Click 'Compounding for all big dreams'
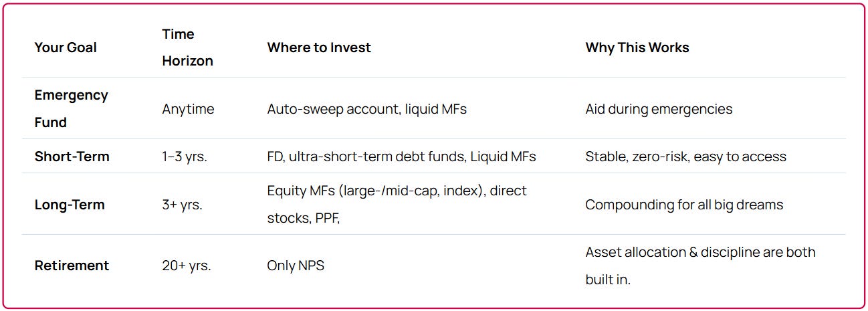This screenshot has height=311, width=868. tap(683, 205)
